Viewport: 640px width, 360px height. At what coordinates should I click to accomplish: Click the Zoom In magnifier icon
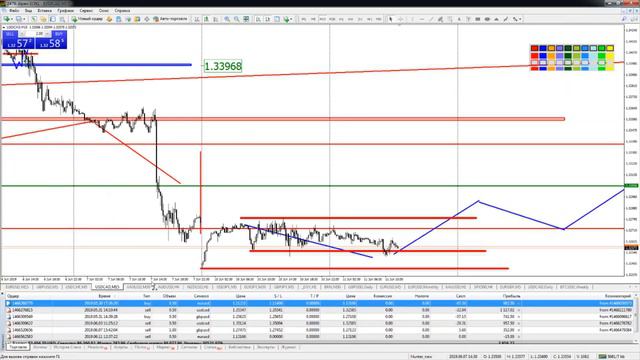(x=227, y=19)
